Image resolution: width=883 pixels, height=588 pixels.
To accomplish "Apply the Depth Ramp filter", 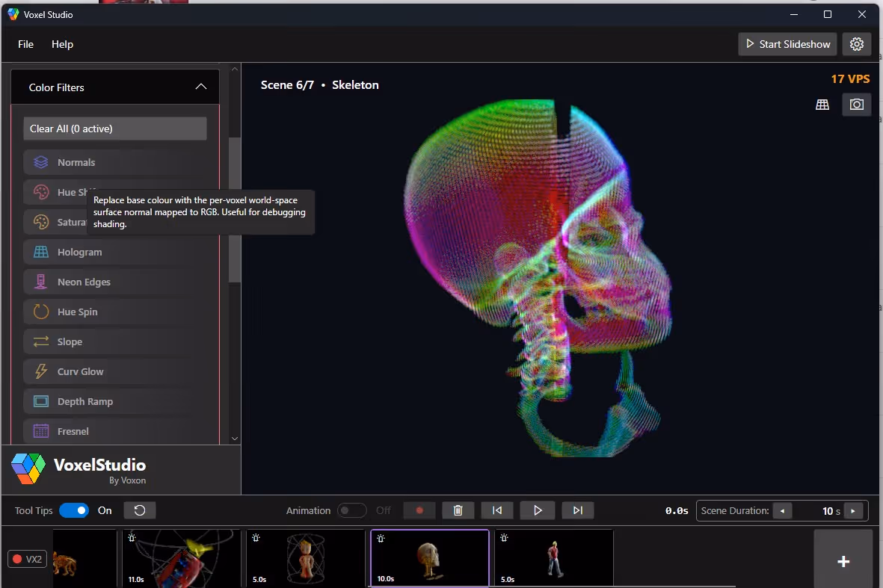I will click(x=115, y=401).
